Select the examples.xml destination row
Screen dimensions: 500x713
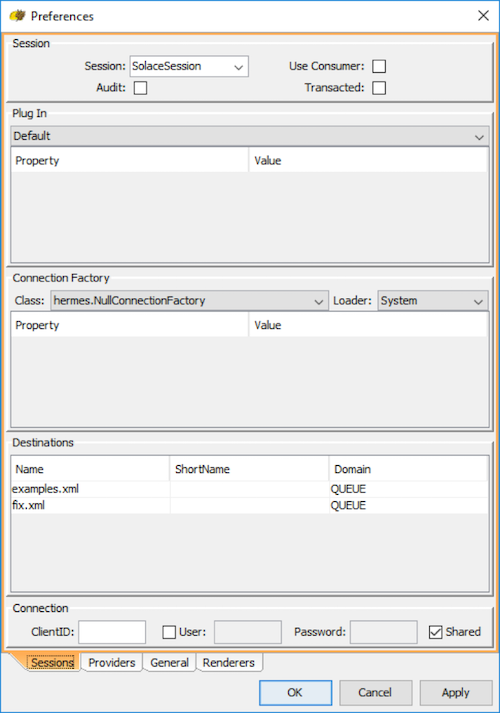(x=250, y=489)
